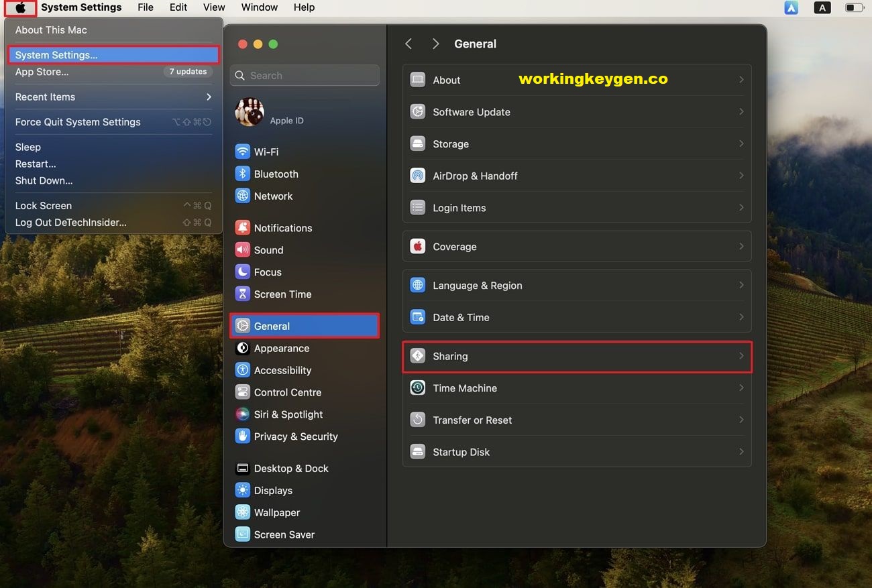Click the Desktop & Dock icon

coord(242,468)
